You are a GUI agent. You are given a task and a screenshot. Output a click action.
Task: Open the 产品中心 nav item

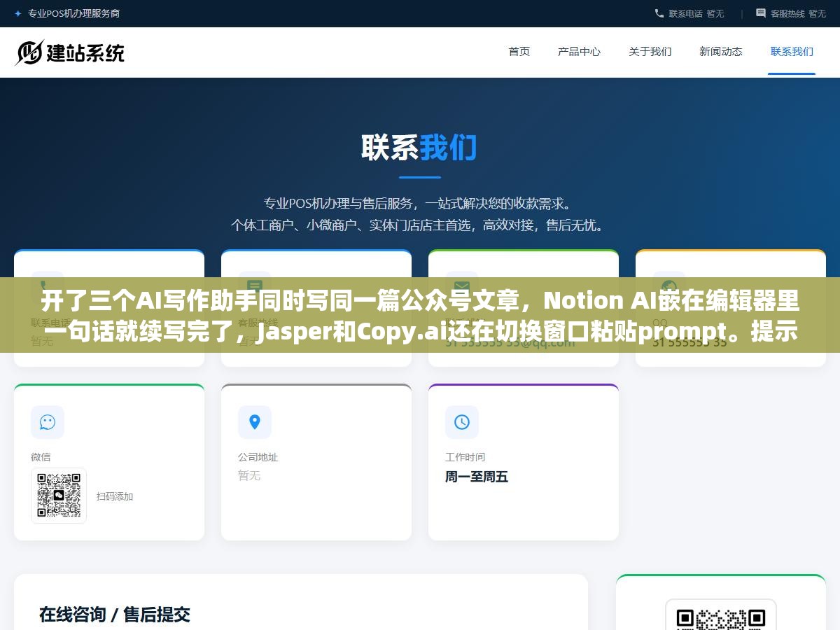pyautogui.click(x=579, y=51)
